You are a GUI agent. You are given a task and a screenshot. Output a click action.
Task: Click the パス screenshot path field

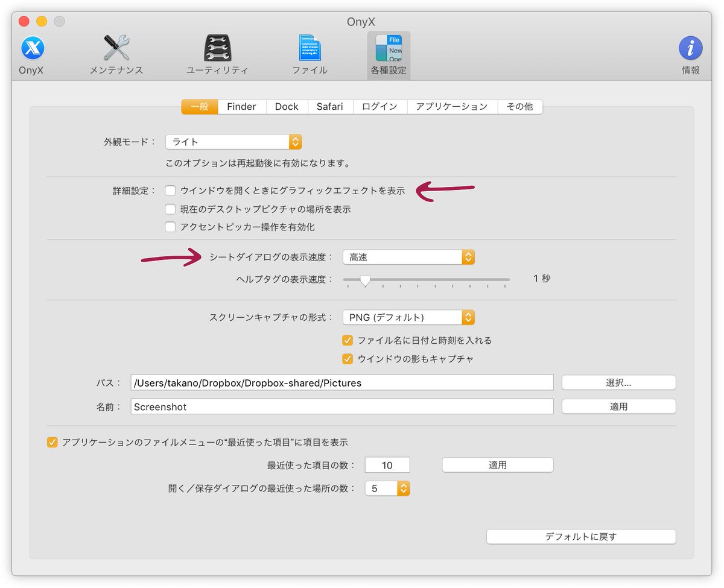(342, 382)
